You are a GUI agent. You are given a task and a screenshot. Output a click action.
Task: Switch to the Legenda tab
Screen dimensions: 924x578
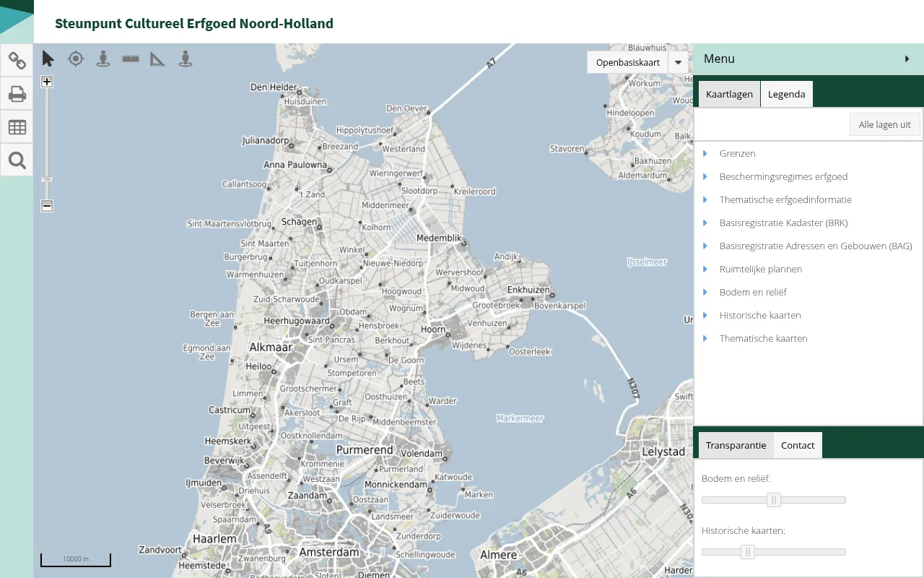(x=787, y=94)
